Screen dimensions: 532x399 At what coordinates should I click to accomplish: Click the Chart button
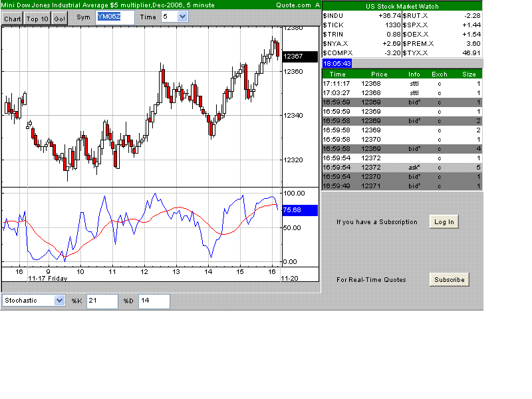click(12, 19)
